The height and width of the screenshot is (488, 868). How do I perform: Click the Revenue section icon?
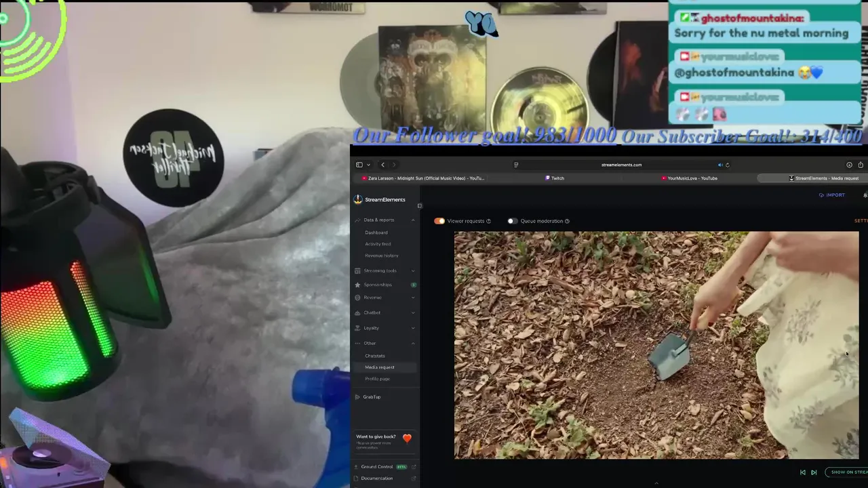[357, 298]
